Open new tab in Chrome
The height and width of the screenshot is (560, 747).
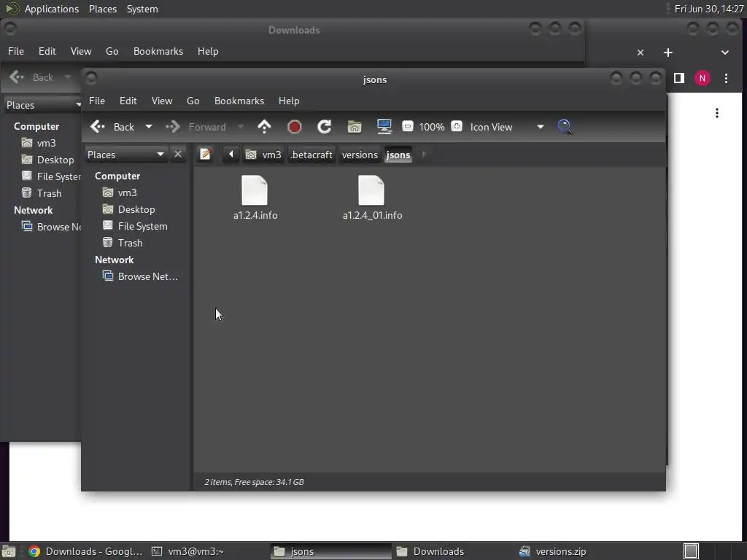click(x=668, y=52)
